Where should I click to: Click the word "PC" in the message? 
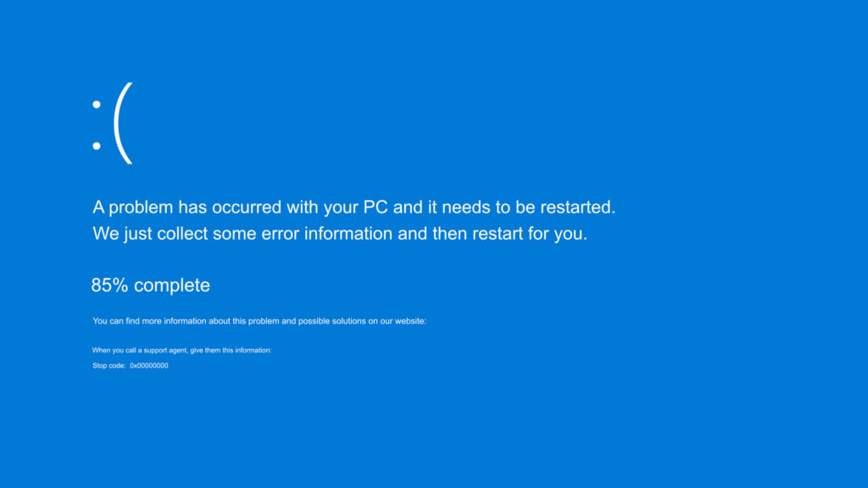(x=376, y=208)
